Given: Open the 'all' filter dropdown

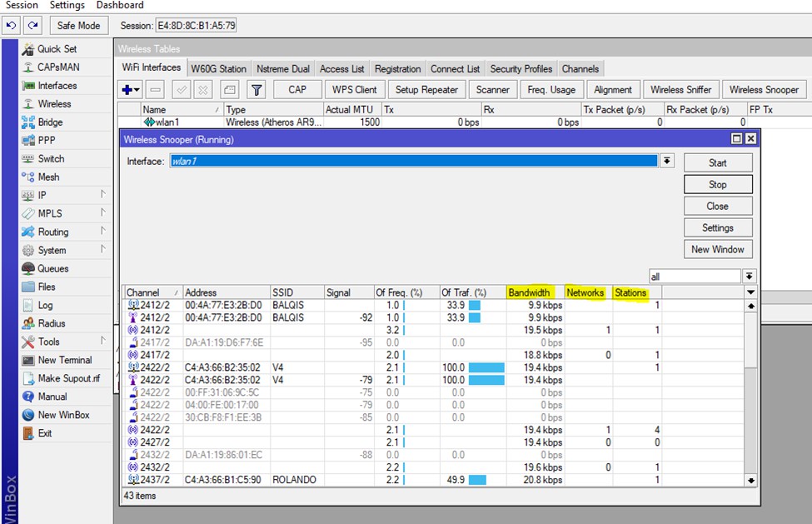Looking at the screenshot, I should click(x=750, y=277).
